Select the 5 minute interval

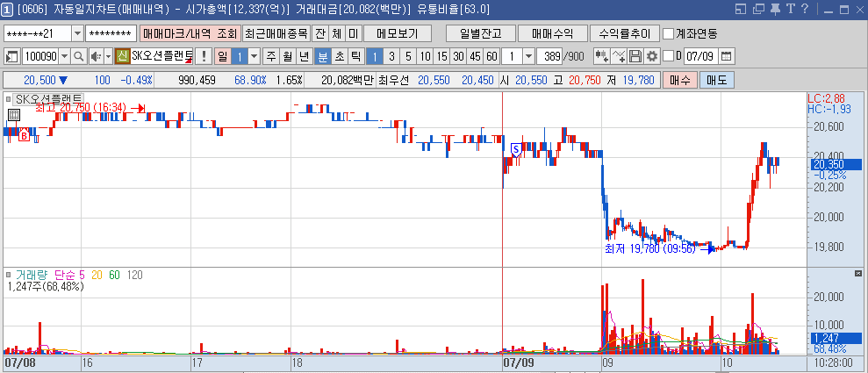click(x=408, y=56)
